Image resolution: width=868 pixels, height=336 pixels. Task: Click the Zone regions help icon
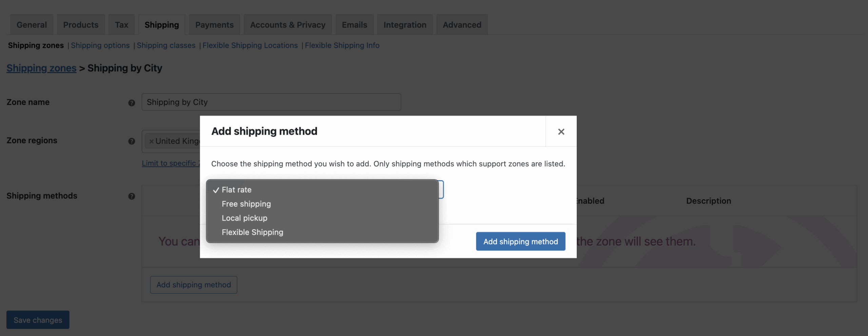click(132, 141)
